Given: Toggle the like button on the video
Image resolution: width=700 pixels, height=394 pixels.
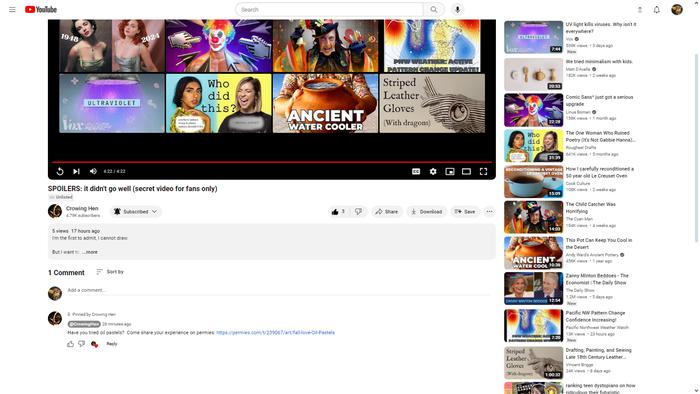Looking at the screenshot, I should pos(338,212).
